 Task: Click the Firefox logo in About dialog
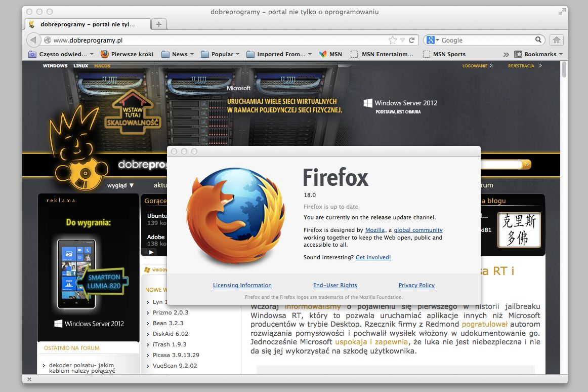(x=235, y=216)
